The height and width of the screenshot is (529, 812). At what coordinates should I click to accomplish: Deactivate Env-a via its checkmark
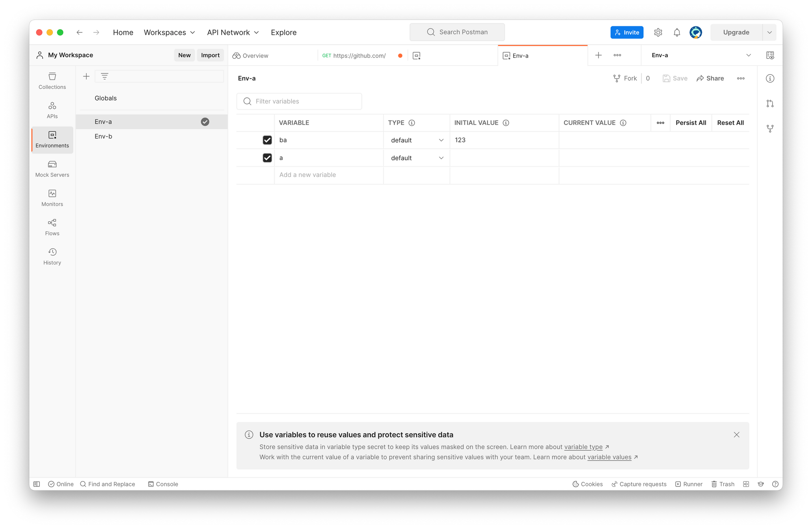(205, 121)
